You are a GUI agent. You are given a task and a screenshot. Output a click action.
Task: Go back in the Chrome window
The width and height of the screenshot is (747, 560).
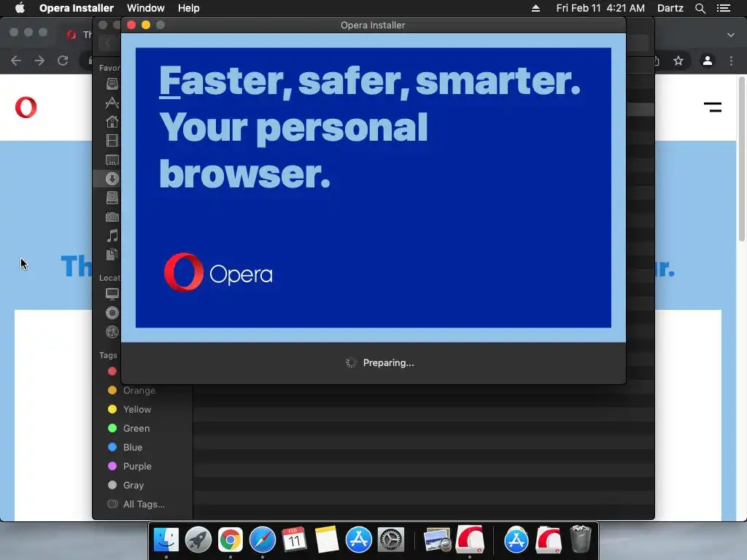[x=16, y=61]
